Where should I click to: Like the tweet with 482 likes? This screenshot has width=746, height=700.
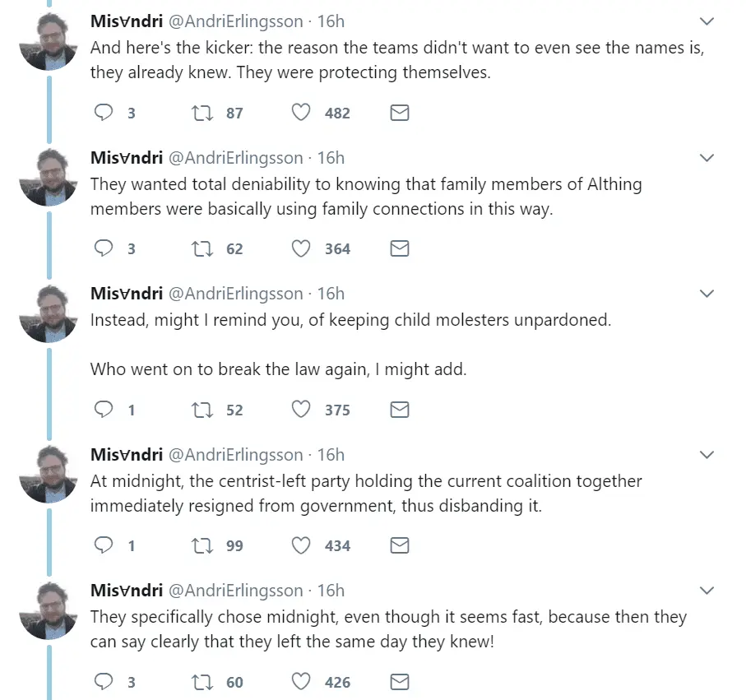point(301,113)
